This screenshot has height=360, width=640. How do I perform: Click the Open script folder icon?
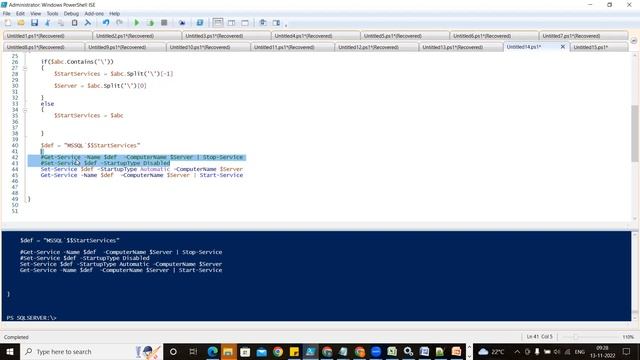[x=21, y=23]
